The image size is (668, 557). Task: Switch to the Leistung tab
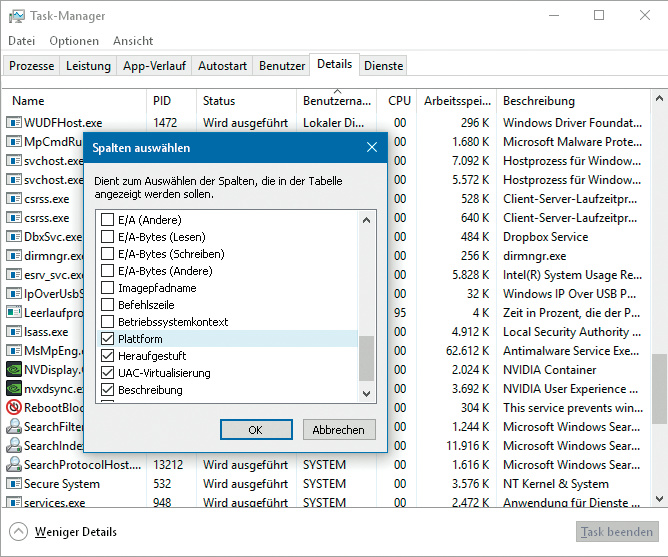[x=88, y=66]
